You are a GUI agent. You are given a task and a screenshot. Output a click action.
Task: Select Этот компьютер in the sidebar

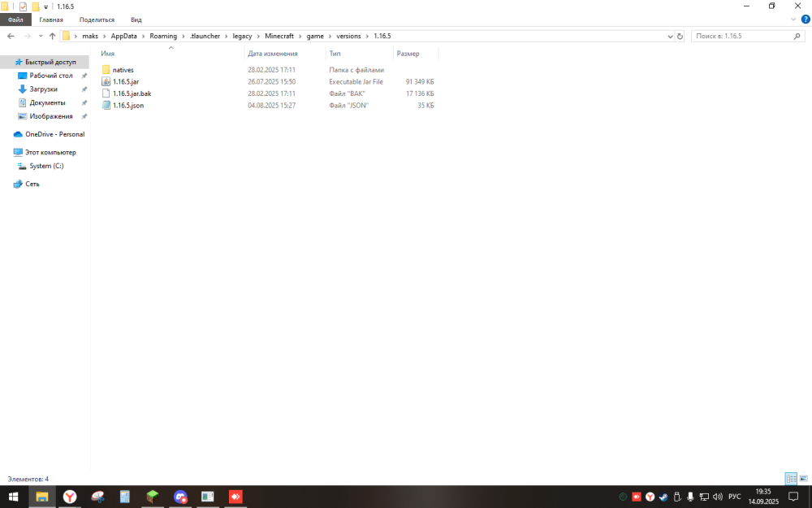click(x=50, y=153)
